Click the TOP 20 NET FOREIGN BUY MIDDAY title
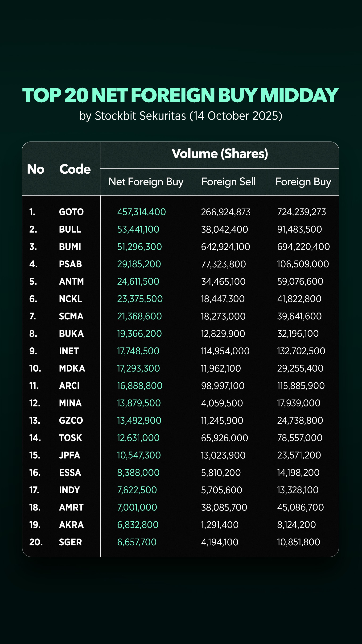The height and width of the screenshot is (644, 362). coord(180,95)
